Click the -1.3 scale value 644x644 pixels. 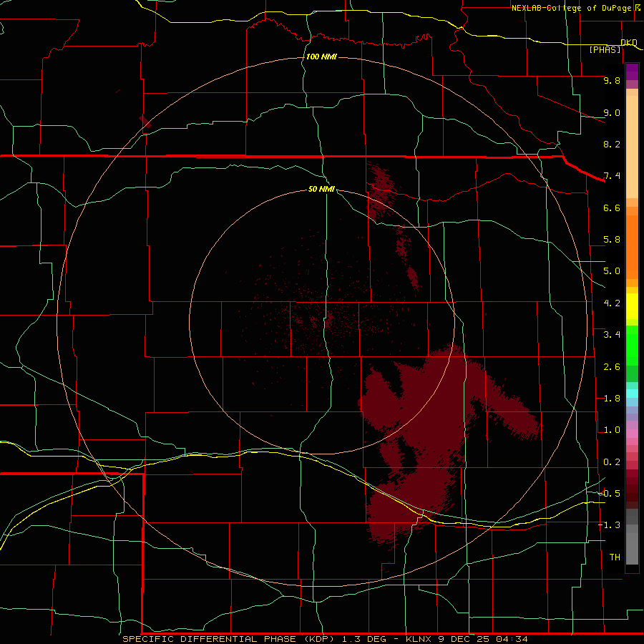pos(610,525)
